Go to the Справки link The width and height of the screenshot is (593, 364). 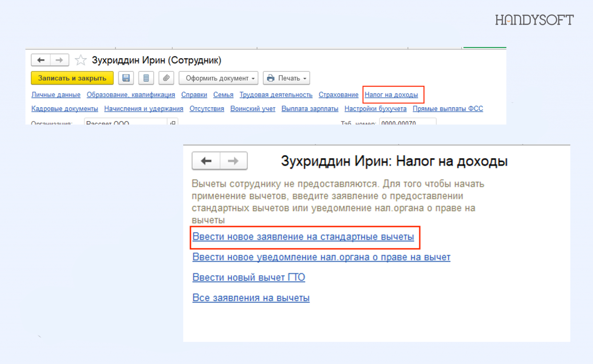point(194,95)
